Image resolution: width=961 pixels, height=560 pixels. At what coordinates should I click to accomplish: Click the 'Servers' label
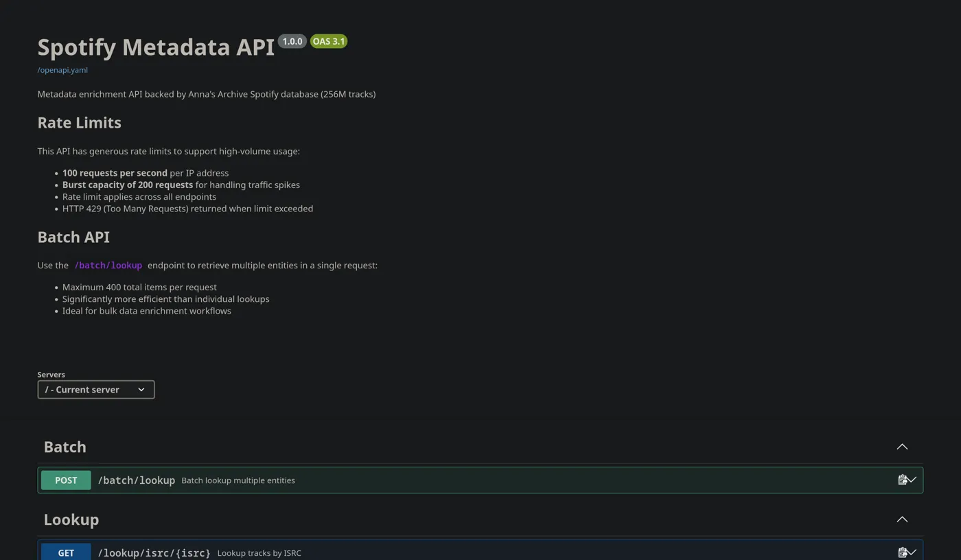pyautogui.click(x=51, y=375)
